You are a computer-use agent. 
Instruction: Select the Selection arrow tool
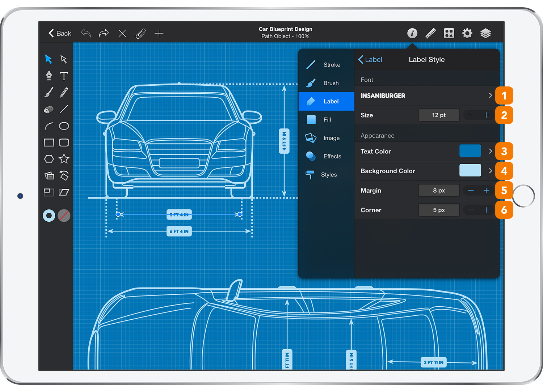click(49, 59)
